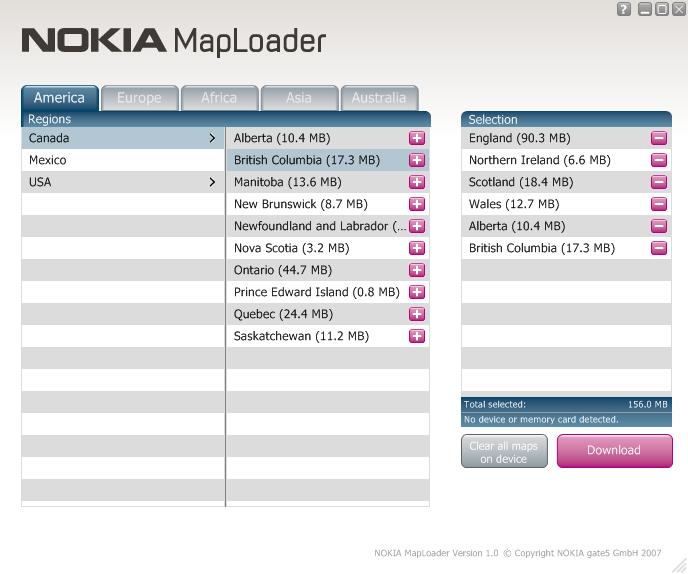Remove Wales from selection with minus icon
Image resolution: width=688 pixels, height=574 pixels.
click(x=659, y=204)
